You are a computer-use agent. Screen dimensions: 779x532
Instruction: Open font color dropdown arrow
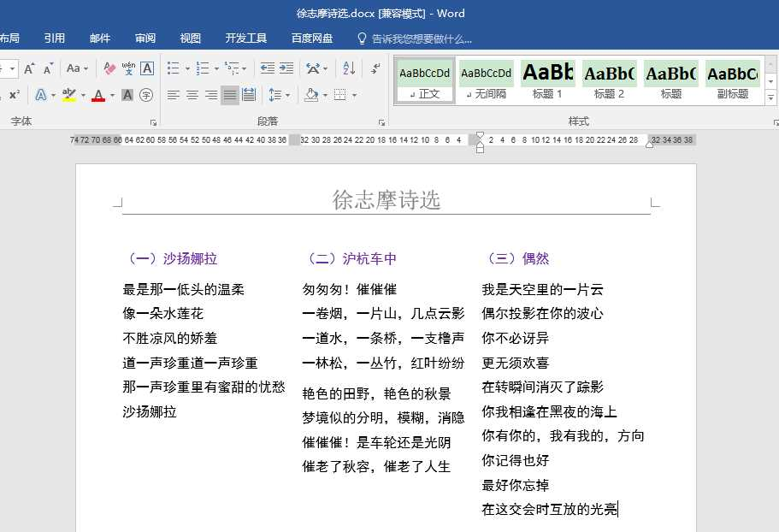[x=112, y=95]
